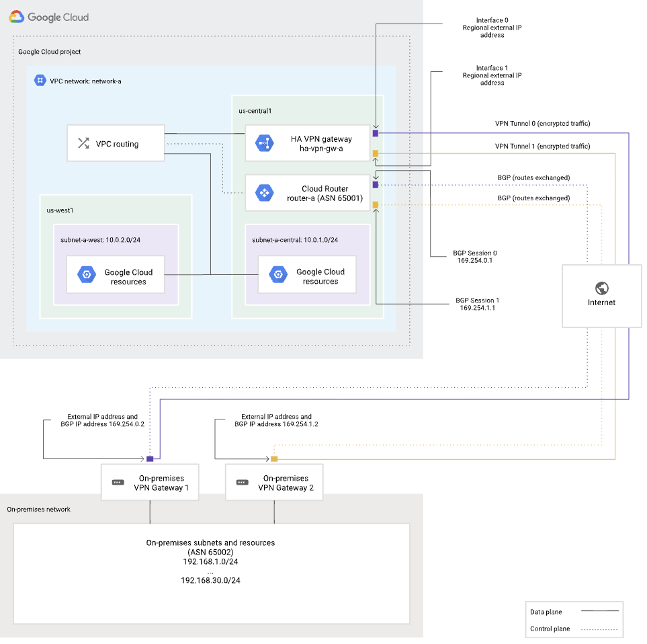Click the BGP IP address 169.254.1.2 label
Image resolution: width=647 pixels, height=644 pixels.
276,424
